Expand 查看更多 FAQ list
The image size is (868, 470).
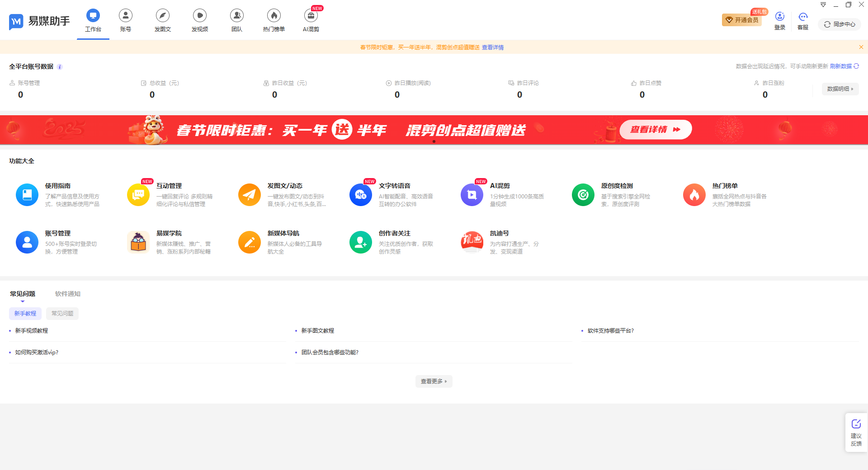[434, 381]
